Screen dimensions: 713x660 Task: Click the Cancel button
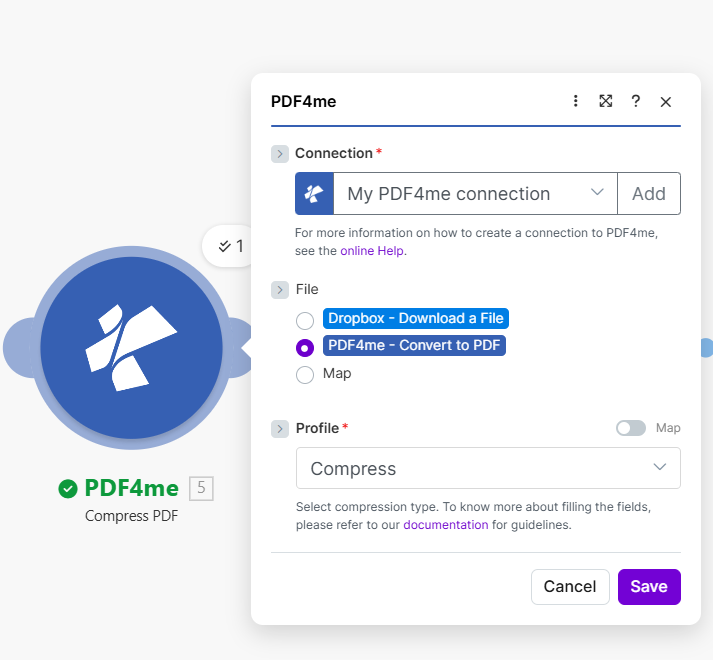point(570,587)
